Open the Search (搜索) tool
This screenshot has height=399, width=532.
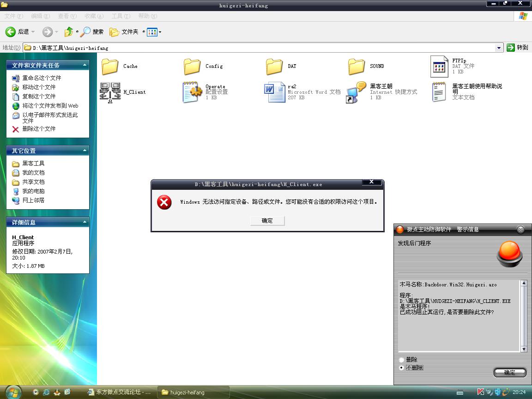click(91, 32)
